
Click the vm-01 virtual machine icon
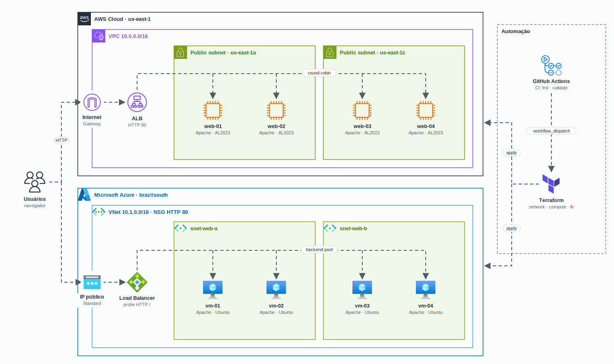(213, 290)
